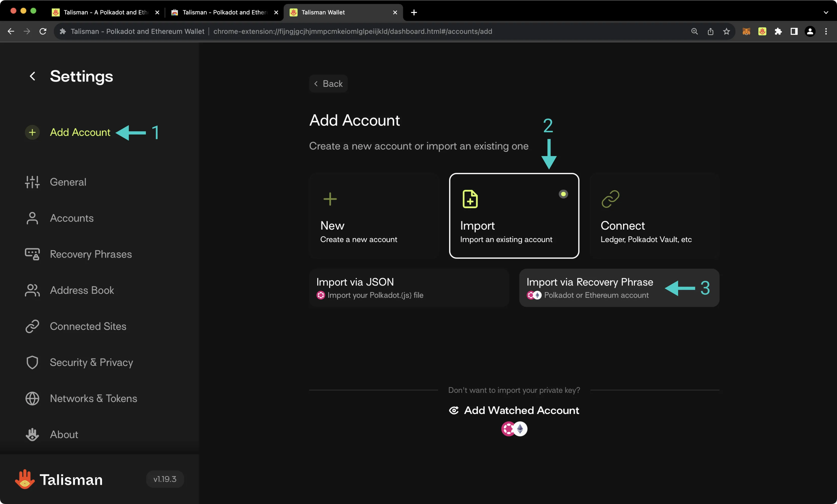Choose Import via JSON
This screenshot has height=504, width=837.
coord(409,288)
